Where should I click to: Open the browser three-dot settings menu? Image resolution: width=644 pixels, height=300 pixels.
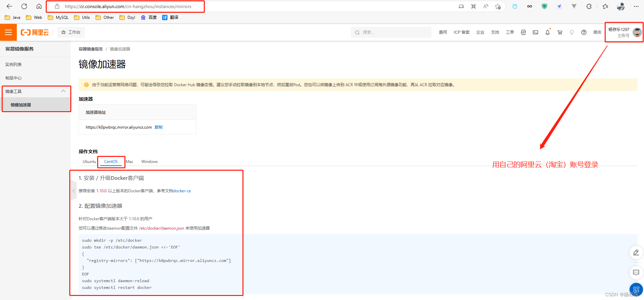click(636, 6)
